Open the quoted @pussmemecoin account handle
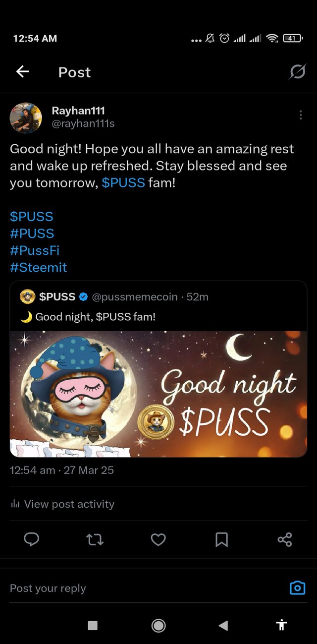Image resolution: width=317 pixels, height=644 pixels. (135, 297)
